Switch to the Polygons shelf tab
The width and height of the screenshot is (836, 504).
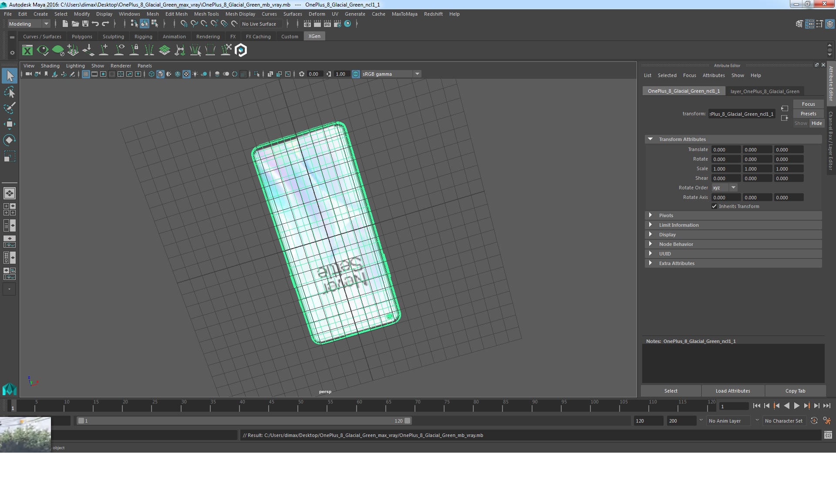coord(82,37)
